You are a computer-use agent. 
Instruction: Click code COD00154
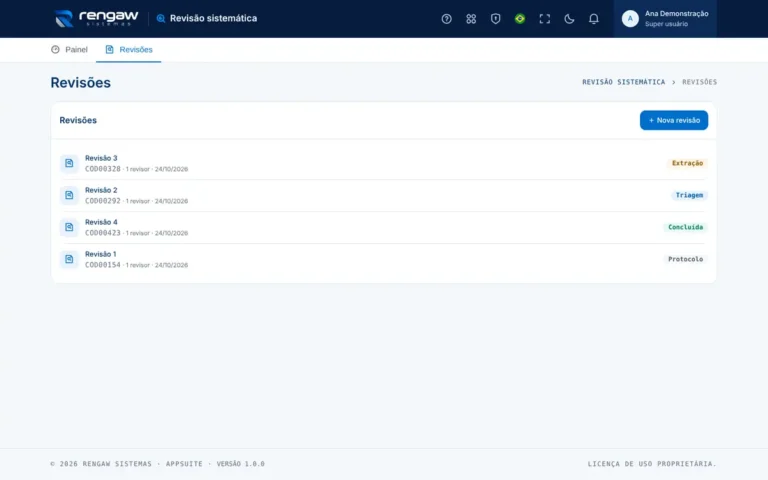[102, 264]
